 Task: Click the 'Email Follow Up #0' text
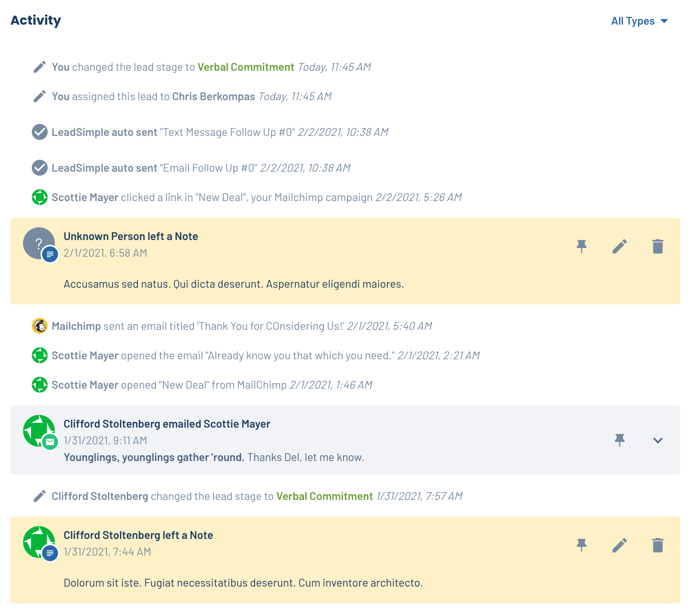coord(209,168)
